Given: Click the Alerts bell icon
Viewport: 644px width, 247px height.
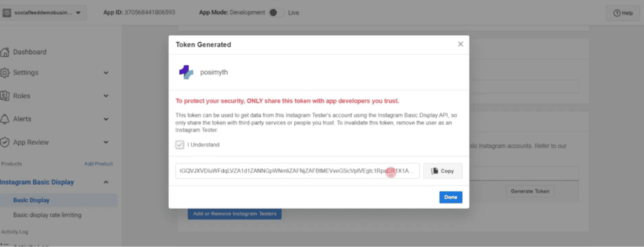Looking at the screenshot, I should point(5,119).
